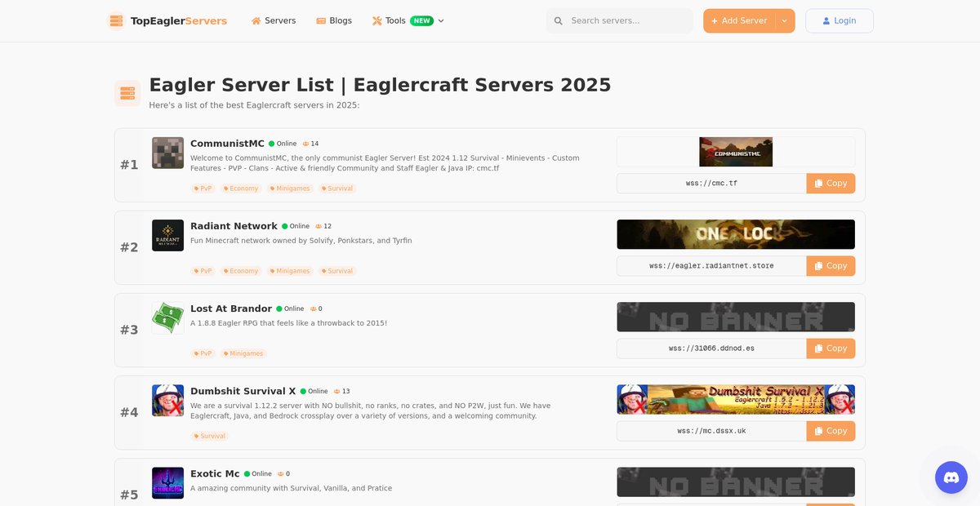This screenshot has height=506, width=980.
Task: Open the Radiant Network server title
Action: (234, 226)
